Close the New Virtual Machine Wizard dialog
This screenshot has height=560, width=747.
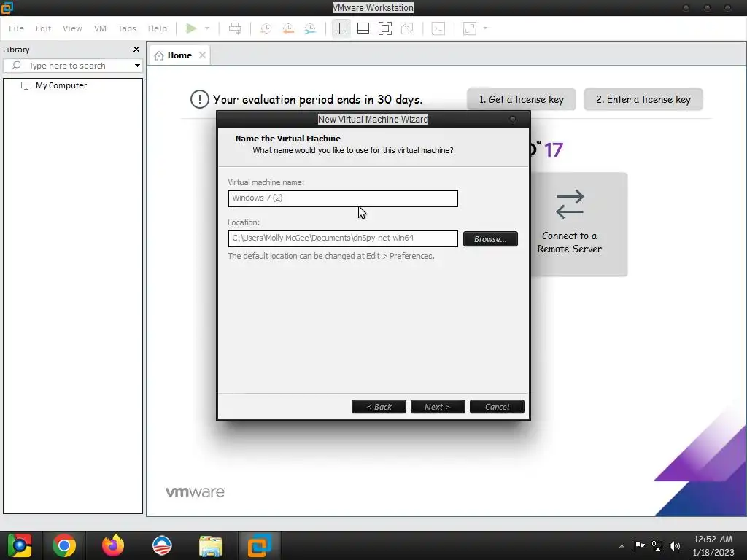tap(513, 119)
